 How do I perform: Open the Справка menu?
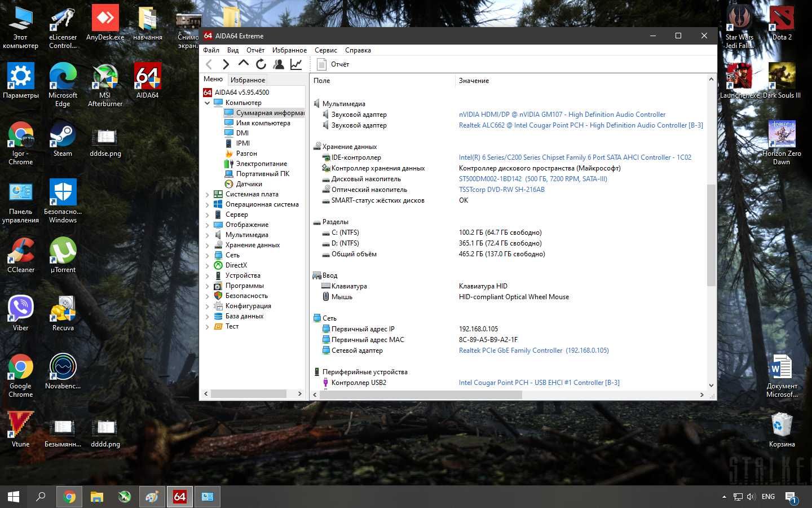pyautogui.click(x=358, y=50)
